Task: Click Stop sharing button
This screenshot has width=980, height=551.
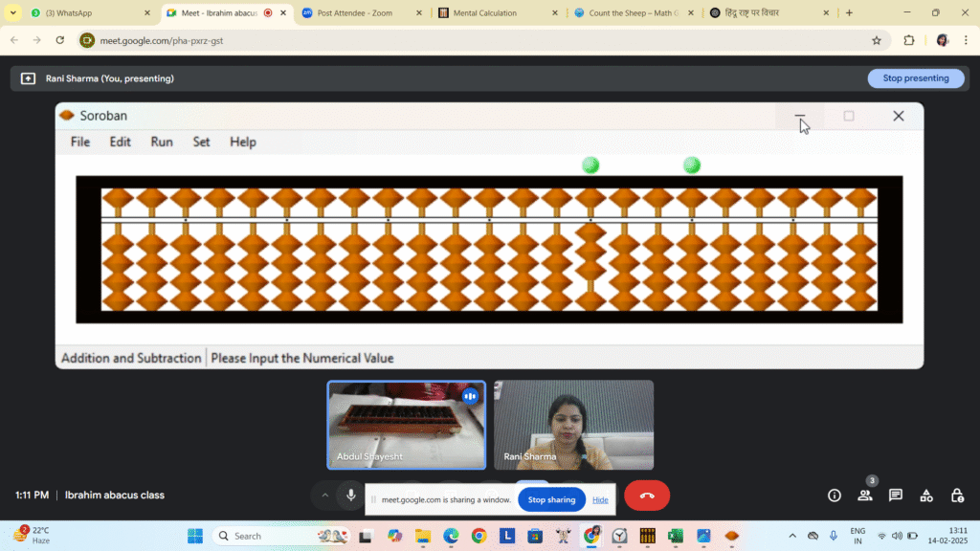Action: pos(551,499)
